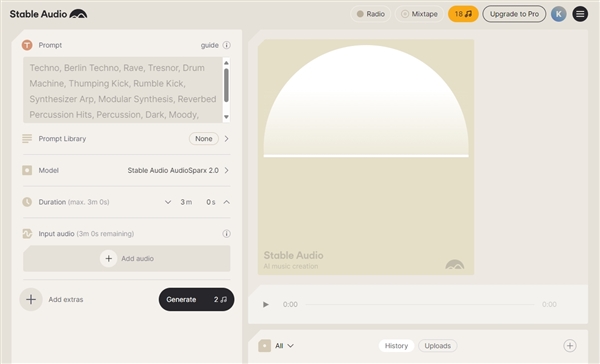Click the Add audio area
Viewport: 600px width, 364px height.
coord(127,259)
